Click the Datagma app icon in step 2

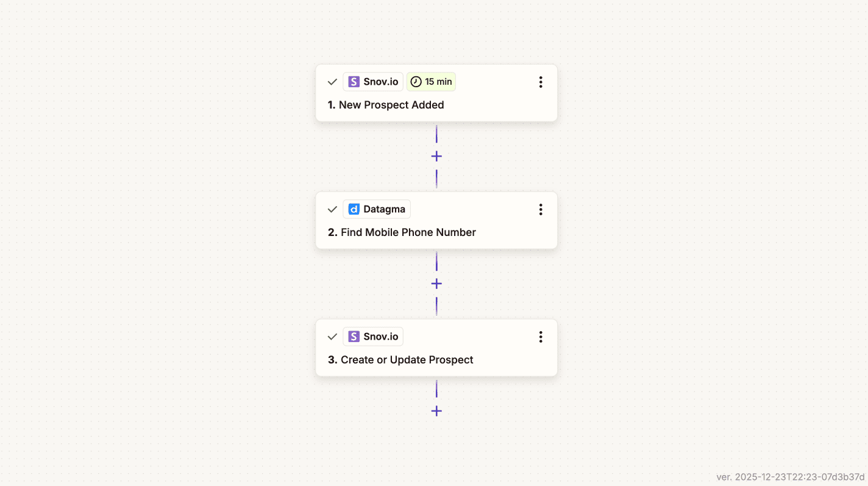[354, 209]
